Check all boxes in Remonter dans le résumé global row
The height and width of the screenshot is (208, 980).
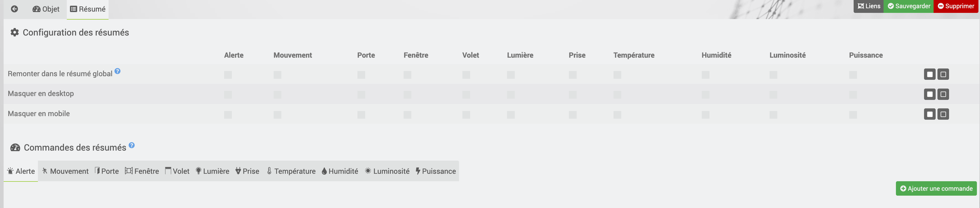930,74
